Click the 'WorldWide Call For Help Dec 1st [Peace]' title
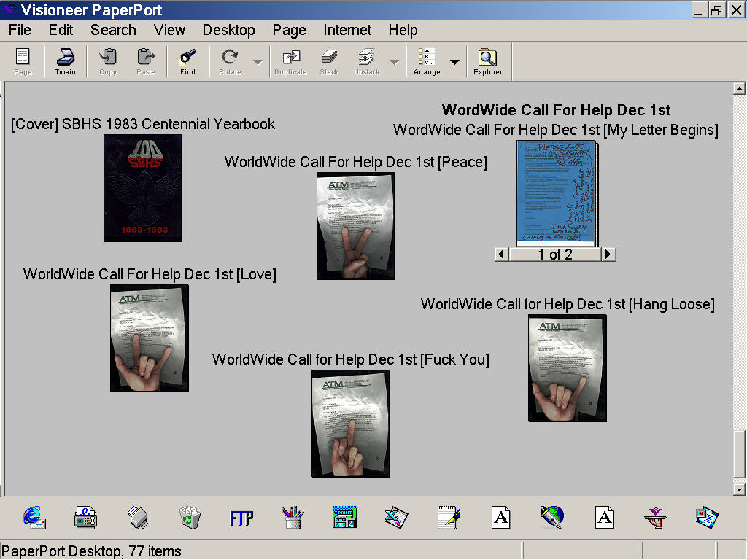Image resolution: width=747 pixels, height=560 pixels. [x=356, y=162]
